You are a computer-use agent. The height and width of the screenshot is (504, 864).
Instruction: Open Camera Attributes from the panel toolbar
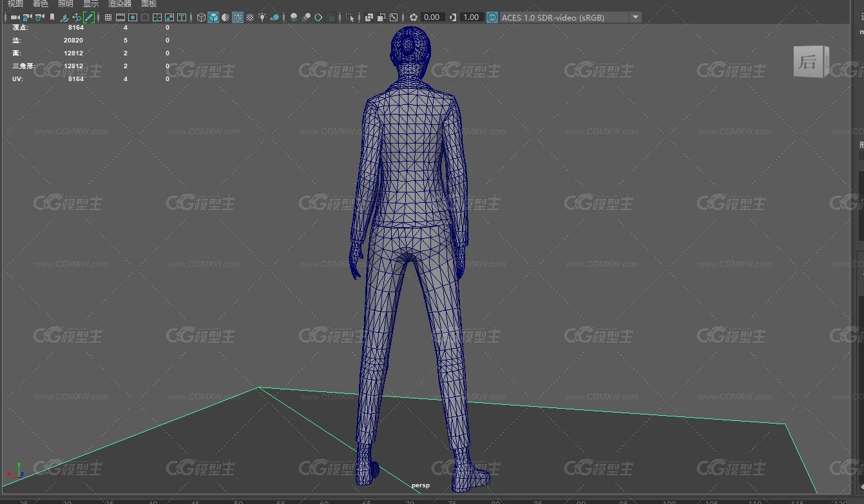pyautogui.click(x=40, y=17)
